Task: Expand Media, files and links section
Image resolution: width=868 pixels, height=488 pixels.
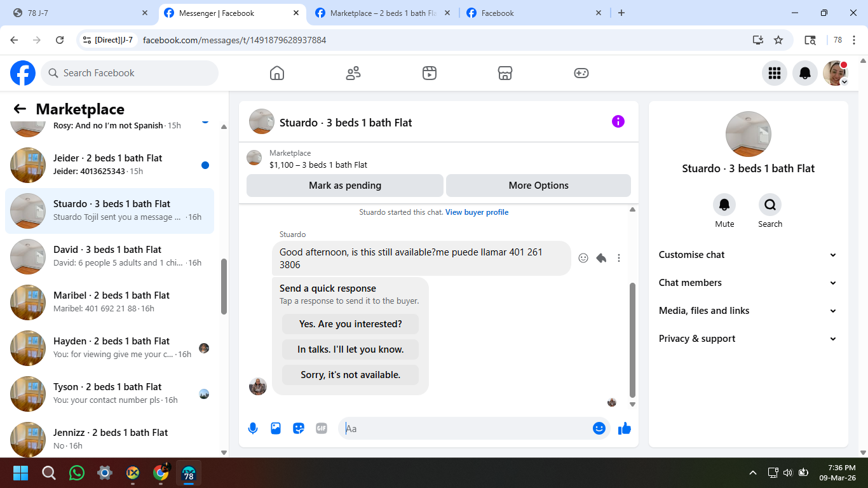Action: (748, 311)
